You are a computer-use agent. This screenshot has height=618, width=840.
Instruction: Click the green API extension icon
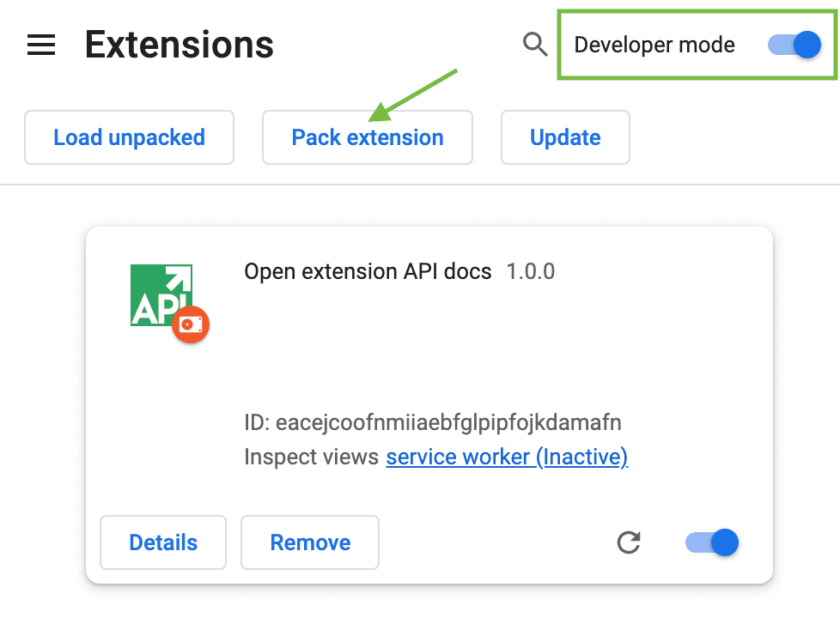[x=160, y=294]
